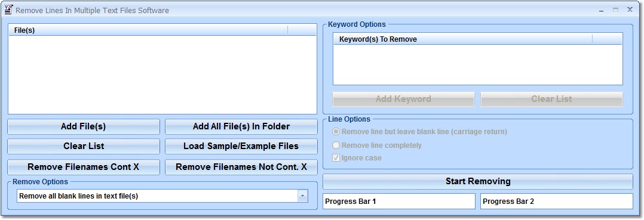Select the Remove all blank lines combo box

point(162,196)
